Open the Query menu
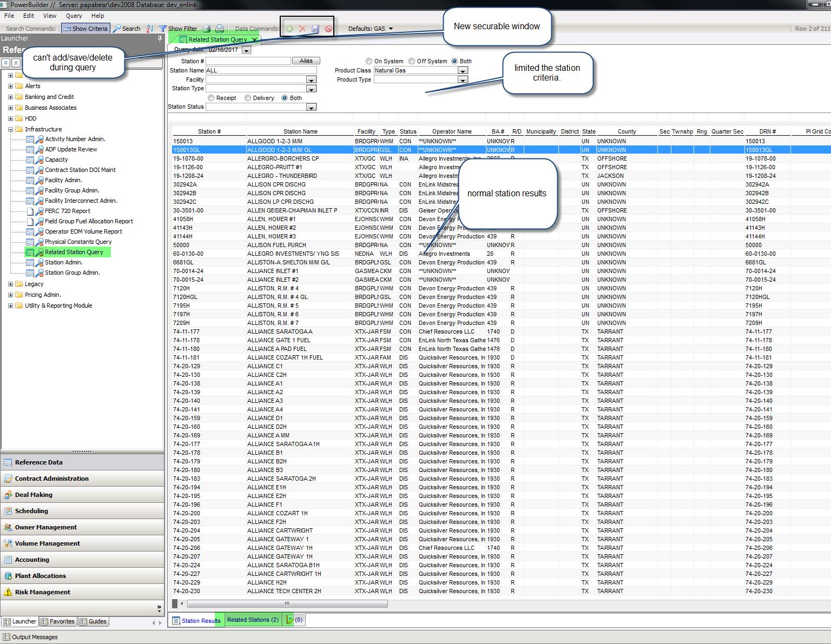 pyautogui.click(x=74, y=16)
